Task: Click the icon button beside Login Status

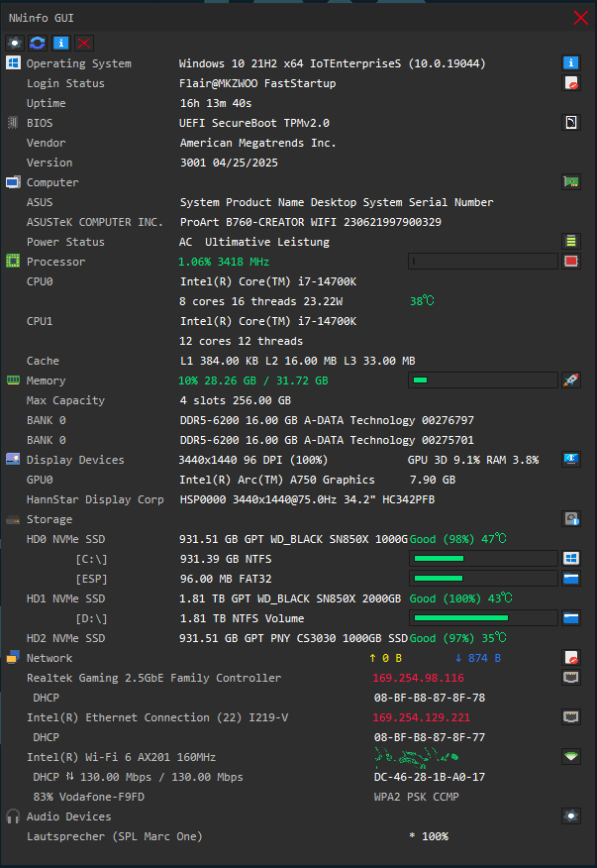Action: click(x=571, y=83)
